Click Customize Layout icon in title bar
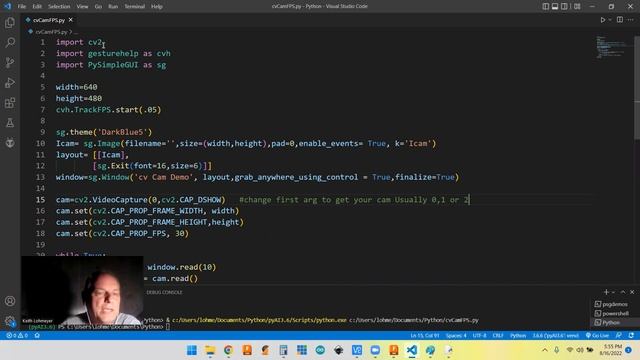Viewport: 640px width, 360px height. [x=577, y=6]
